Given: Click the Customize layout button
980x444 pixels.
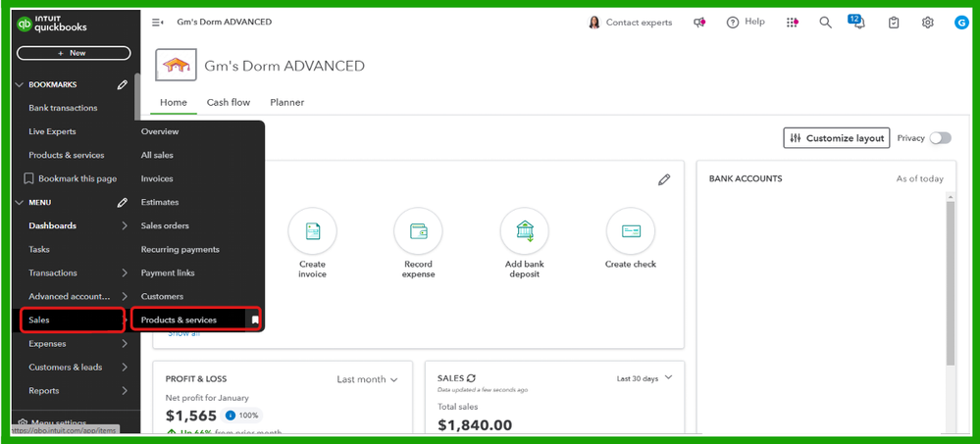Looking at the screenshot, I should coord(837,138).
